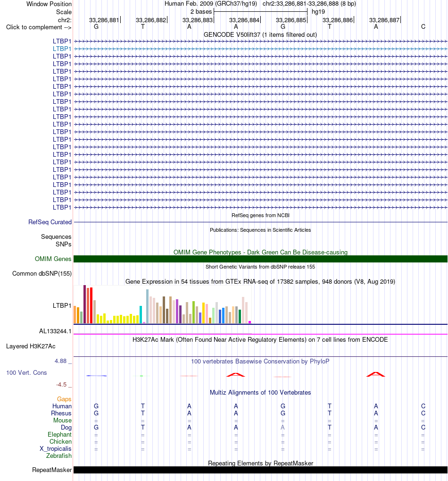Click the Scale label
Viewport: 448px width, 481px height.
pyautogui.click(x=64, y=12)
